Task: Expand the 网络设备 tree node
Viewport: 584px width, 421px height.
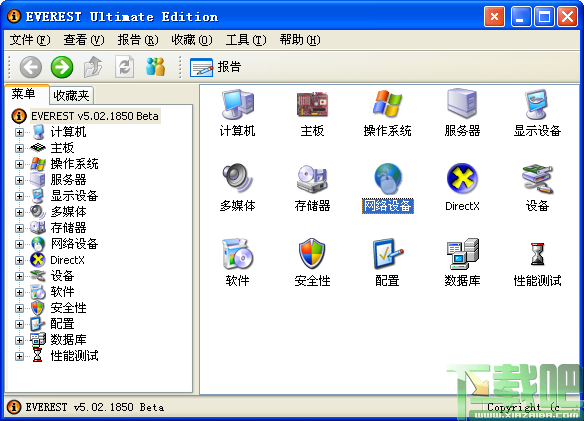Action: tap(19, 244)
